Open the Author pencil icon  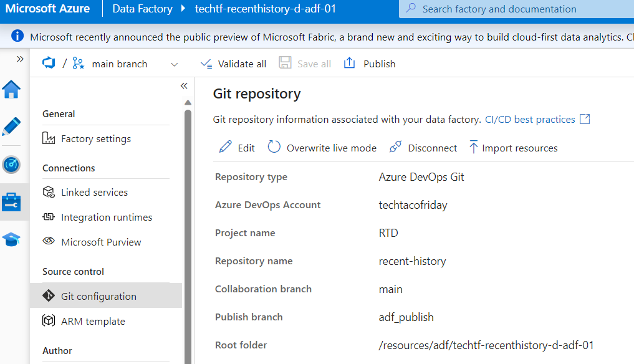[x=12, y=127]
